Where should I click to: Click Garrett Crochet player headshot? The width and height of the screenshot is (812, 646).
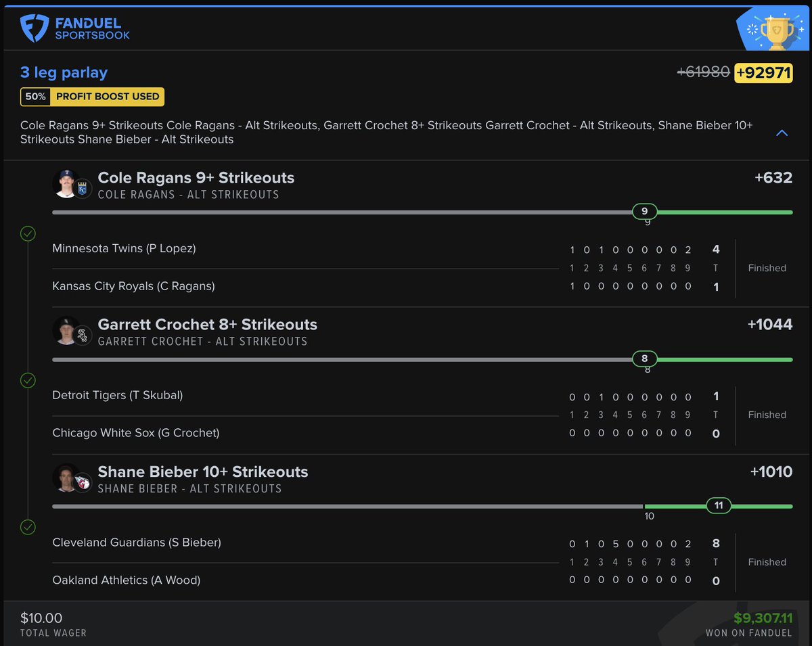pos(66,330)
